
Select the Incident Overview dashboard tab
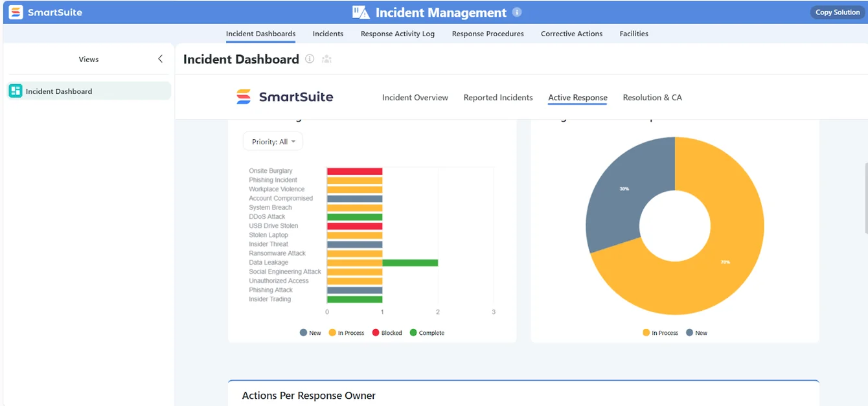click(x=415, y=98)
